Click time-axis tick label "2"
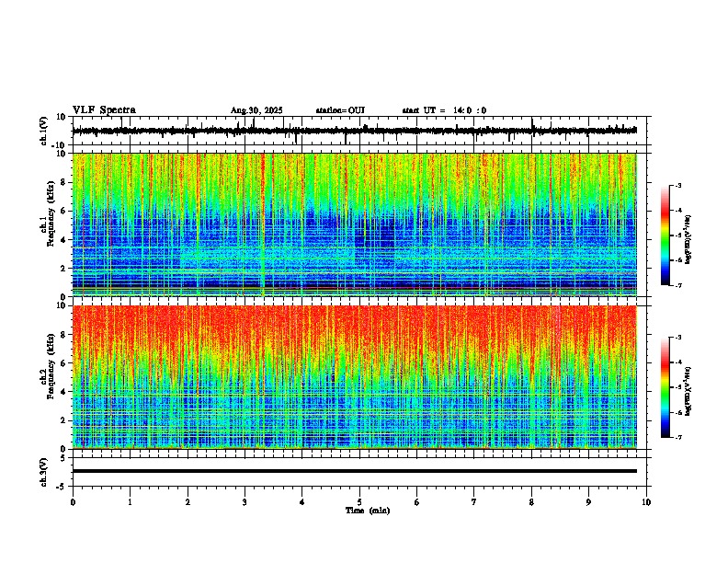The height and width of the screenshot is (563, 728). 188,502
